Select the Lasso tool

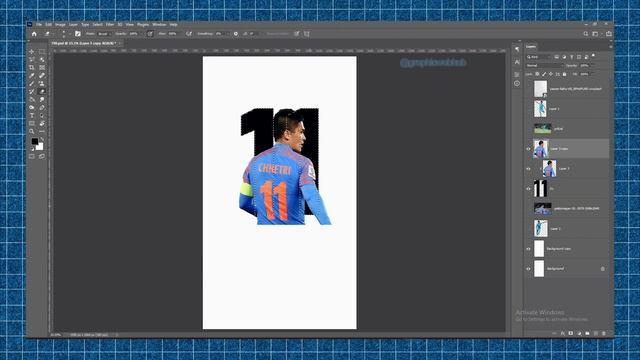32,60
